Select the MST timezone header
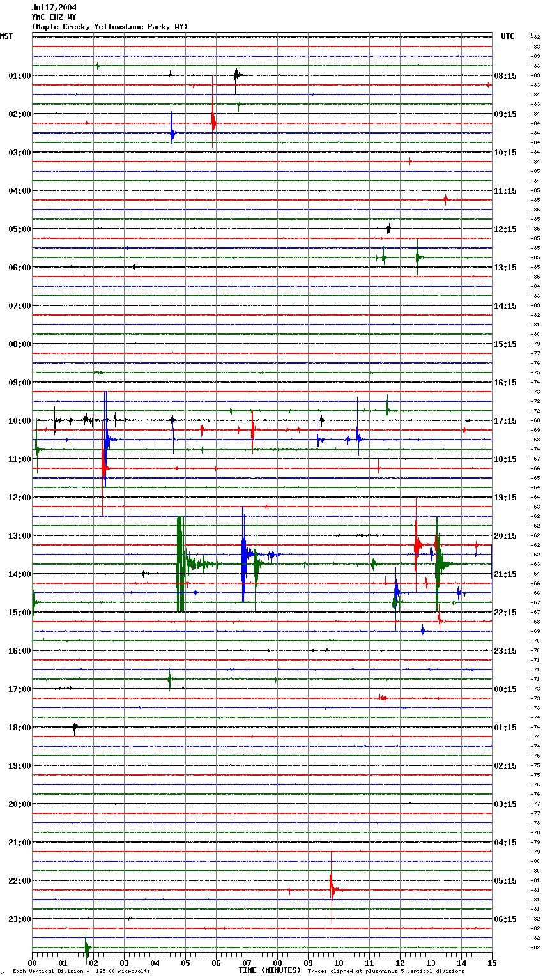Viewport: 543px width, 980px height. [6, 36]
